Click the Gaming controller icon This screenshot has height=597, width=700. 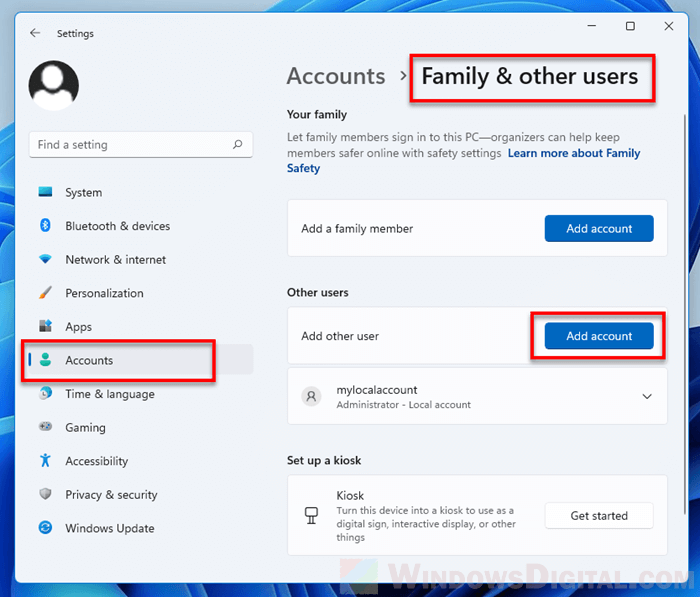[45, 426]
